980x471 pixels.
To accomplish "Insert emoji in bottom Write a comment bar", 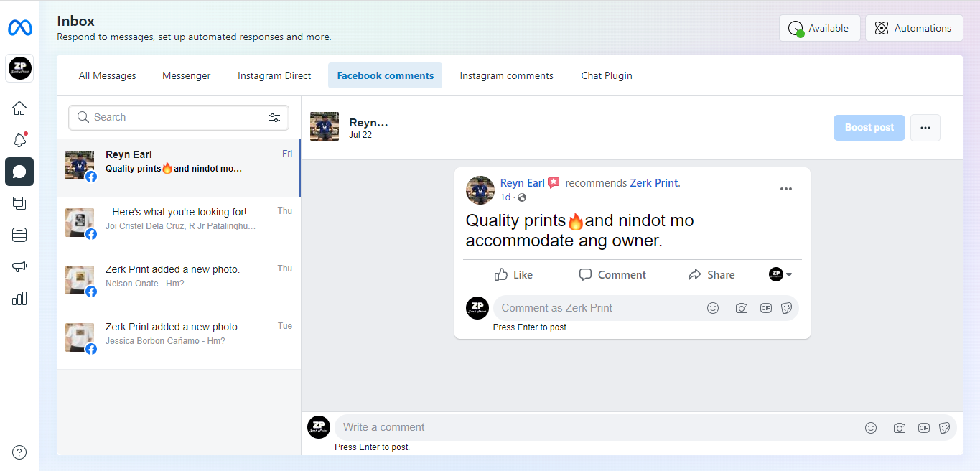I will tap(871, 428).
